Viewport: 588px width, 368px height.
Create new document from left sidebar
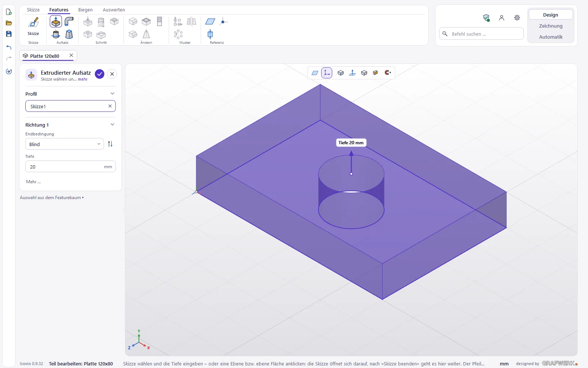9,12
